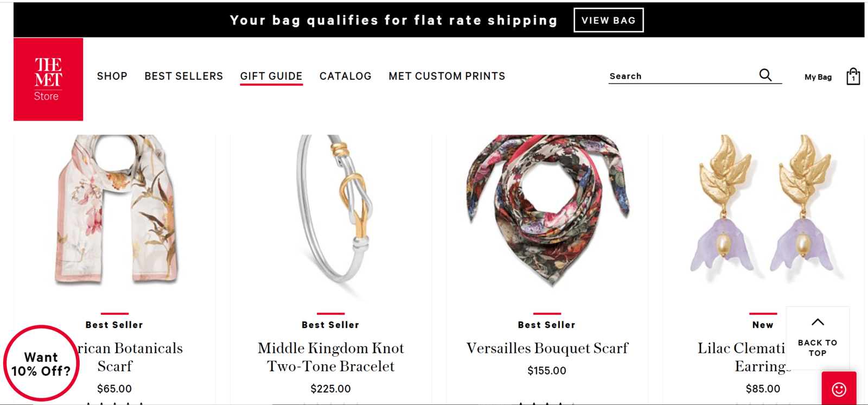Screen dimensions: 868x405
Task: Go to Best Sellers menu item
Action: pos(183,76)
